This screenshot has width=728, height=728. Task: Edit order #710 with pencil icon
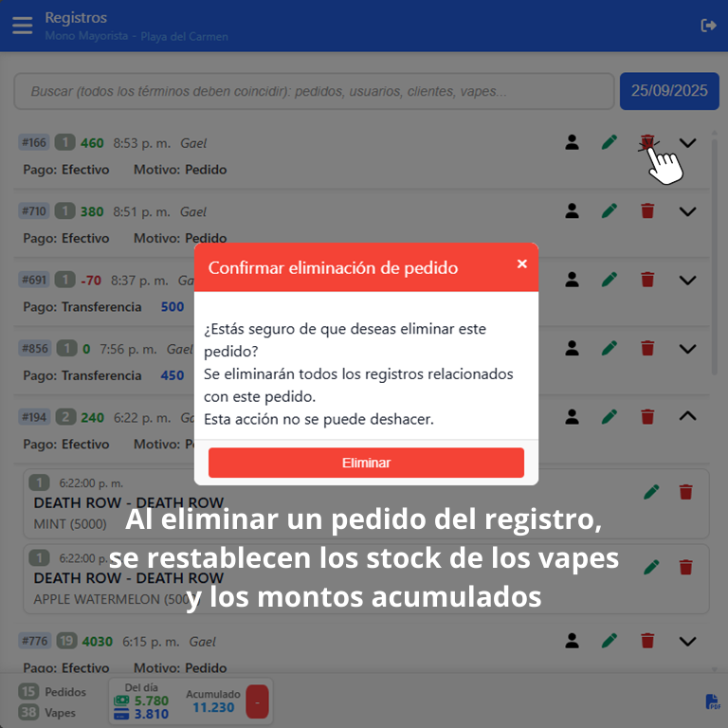(610, 211)
